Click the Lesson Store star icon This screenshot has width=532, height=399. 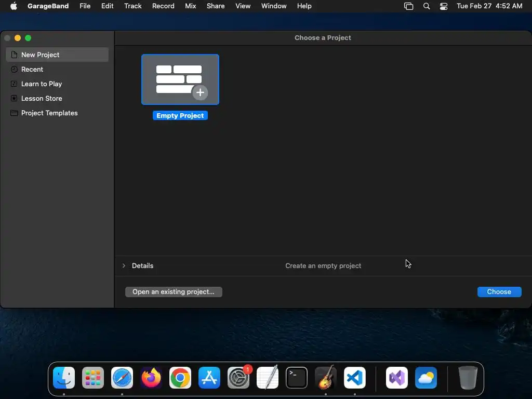pyautogui.click(x=14, y=98)
